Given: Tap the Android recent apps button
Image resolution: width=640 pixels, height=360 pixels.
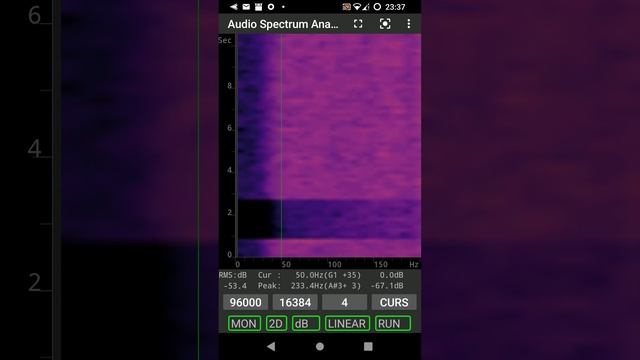Looking at the screenshot, I should click(368, 347).
